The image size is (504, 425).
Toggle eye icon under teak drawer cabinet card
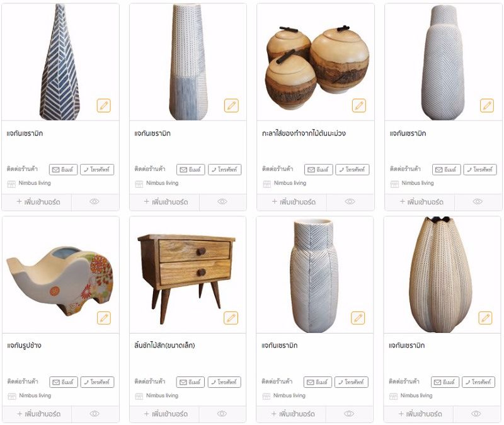pos(222,414)
